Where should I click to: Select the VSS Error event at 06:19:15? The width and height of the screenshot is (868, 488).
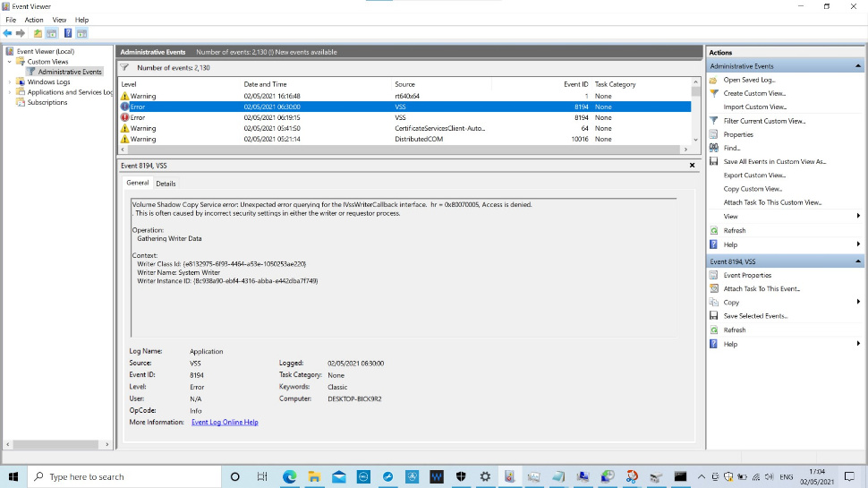click(x=404, y=117)
